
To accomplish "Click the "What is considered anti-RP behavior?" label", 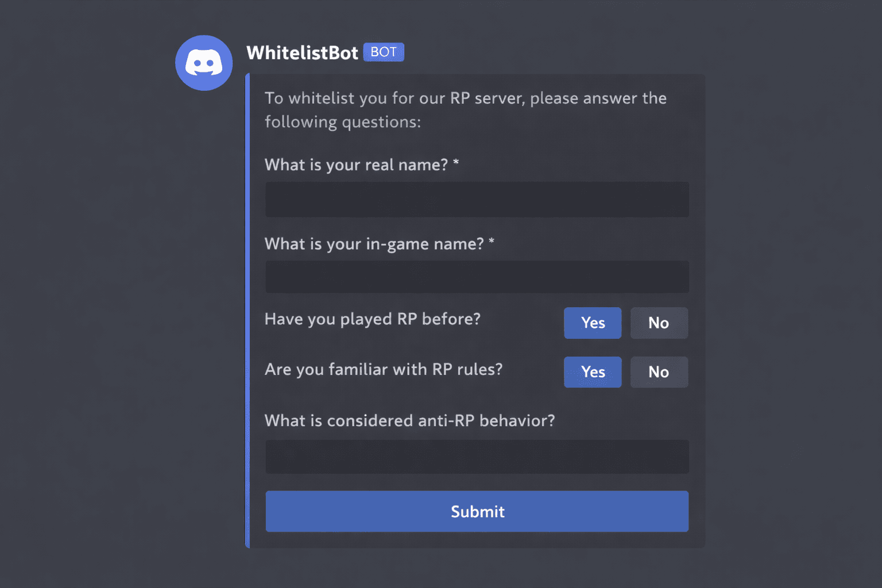I will pyautogui.click(x=409, y=421).
